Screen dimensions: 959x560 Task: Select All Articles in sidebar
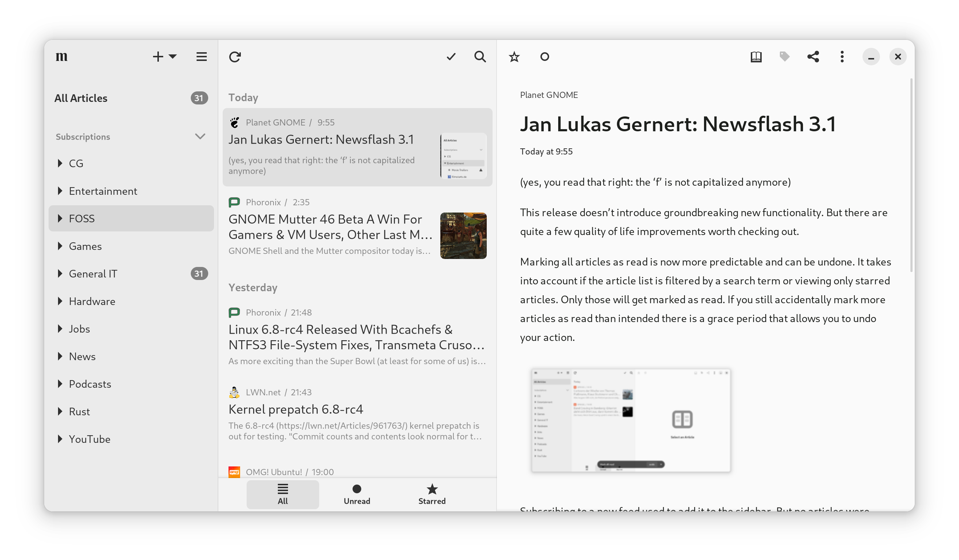pos(81,98)
